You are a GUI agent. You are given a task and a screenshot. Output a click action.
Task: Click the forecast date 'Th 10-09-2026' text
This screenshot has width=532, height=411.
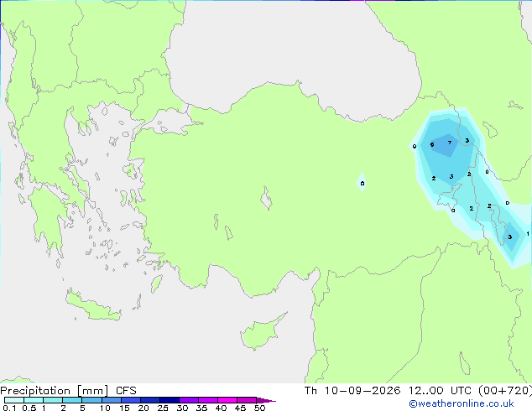click(x=352, y=390)
